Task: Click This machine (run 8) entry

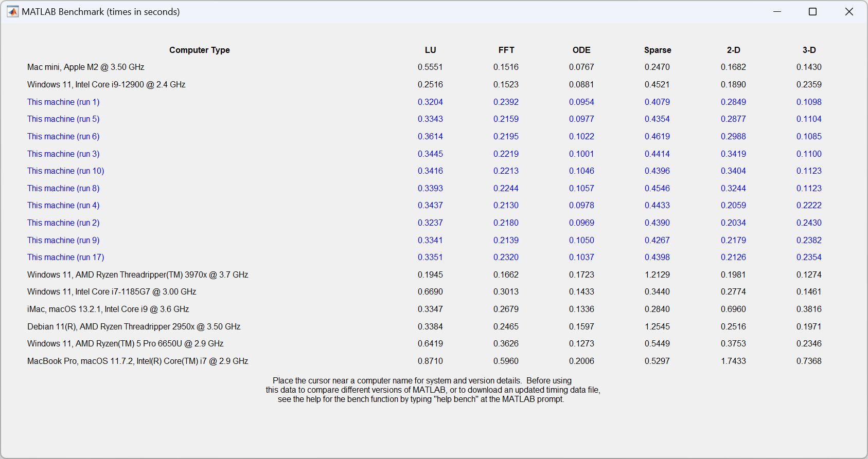Action: (x=63, y=188)
